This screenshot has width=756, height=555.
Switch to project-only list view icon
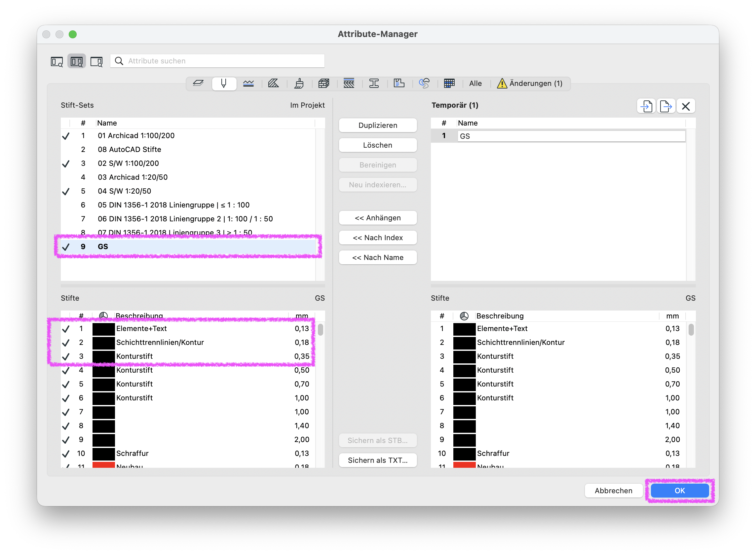57,61
